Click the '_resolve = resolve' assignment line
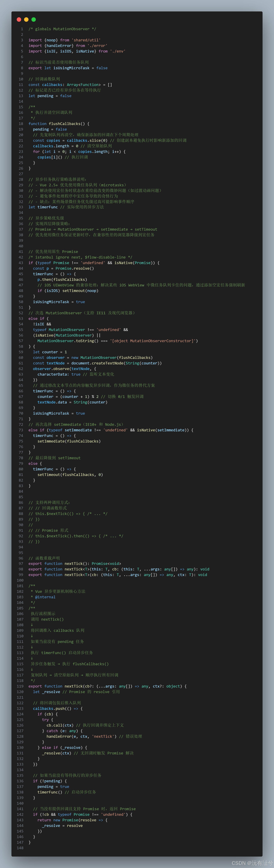Screen dimensions: 274x868 pyautogui.click(x=62, y=826)
